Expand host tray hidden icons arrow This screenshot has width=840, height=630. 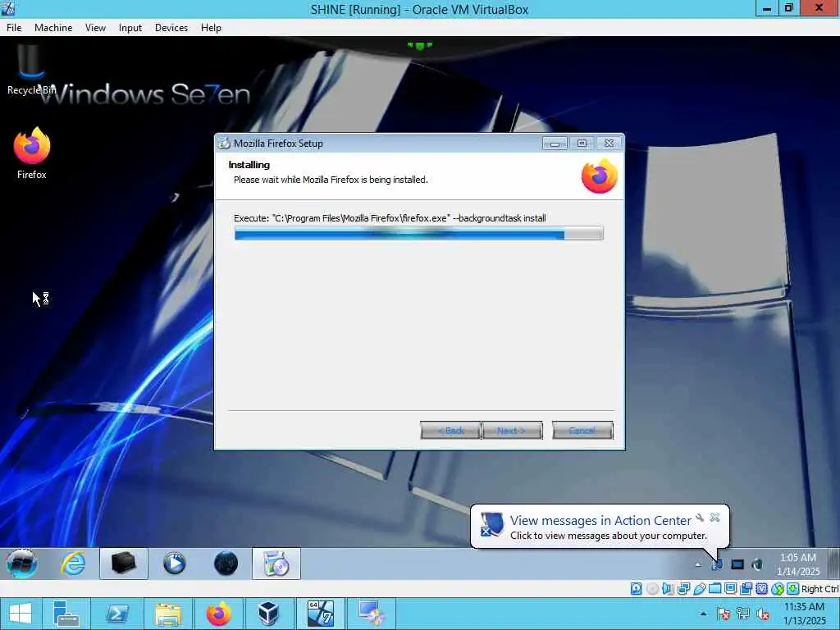pyautogui.click(x=703, y=614)
